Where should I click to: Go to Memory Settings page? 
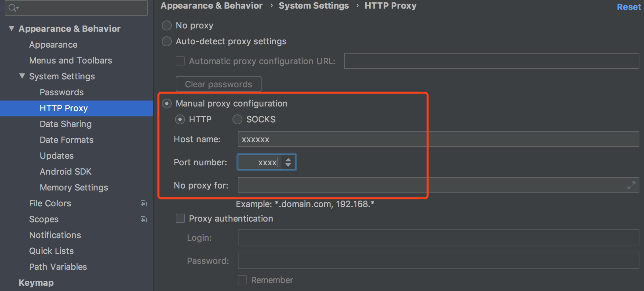click(74, 187)
